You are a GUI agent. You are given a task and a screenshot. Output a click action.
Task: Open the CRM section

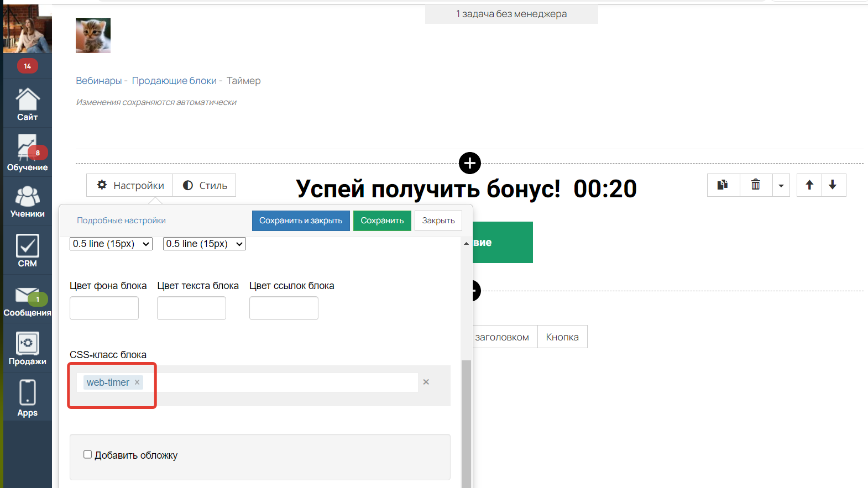point(27,250)
